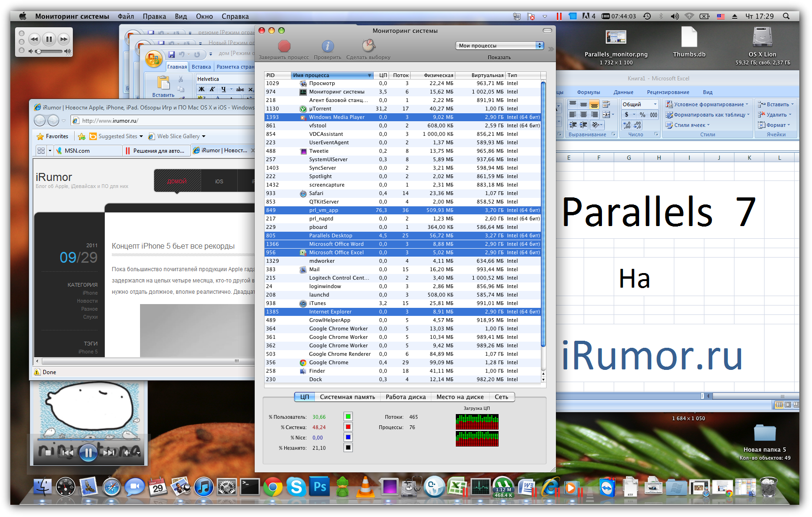Open the Parallels_monitor.png file on the desktop
812x517 pixels.
616,38
